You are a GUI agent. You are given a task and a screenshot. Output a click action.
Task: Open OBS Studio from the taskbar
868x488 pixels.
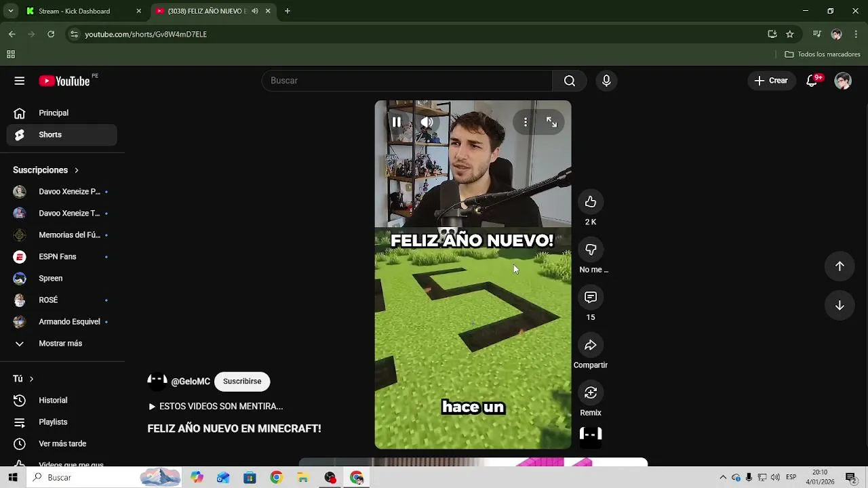pos(330,477)
